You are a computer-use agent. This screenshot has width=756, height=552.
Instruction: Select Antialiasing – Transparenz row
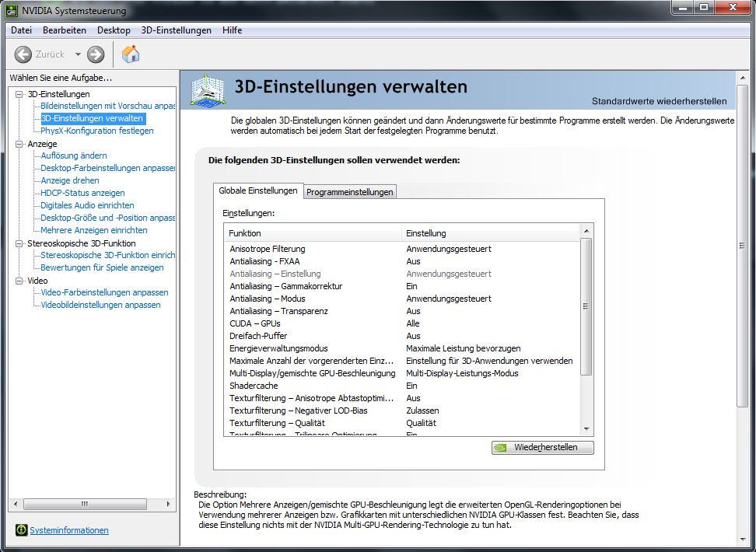pyautogui.click(x=403, y=312)
